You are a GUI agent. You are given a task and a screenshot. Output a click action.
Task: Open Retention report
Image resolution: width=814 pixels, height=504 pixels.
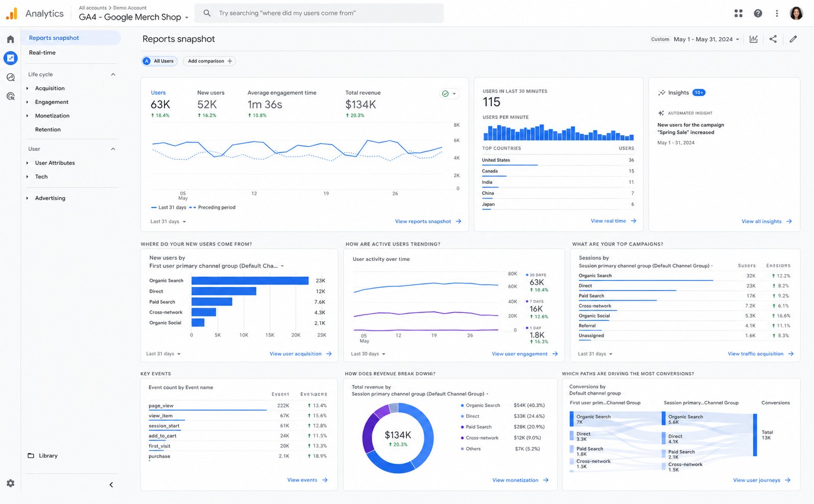click(47, 130)
